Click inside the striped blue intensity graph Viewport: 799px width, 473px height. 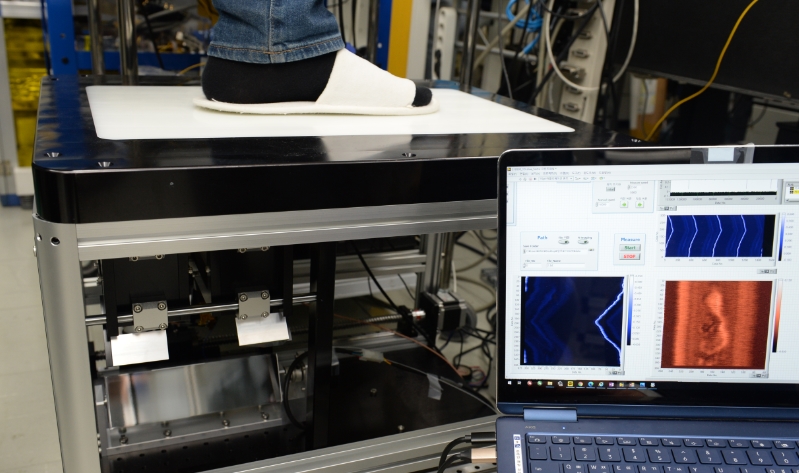(720, 235)
